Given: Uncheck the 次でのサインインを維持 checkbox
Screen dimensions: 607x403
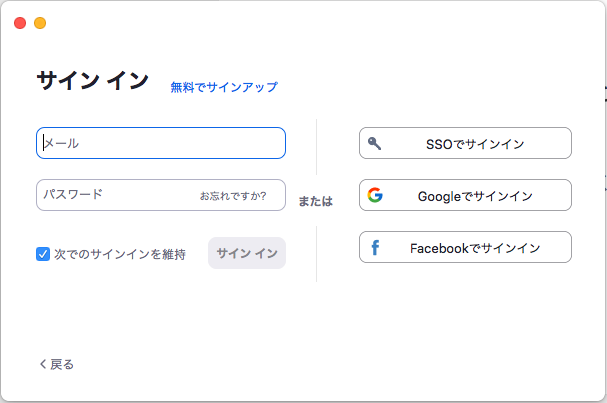Looking at the screenshot, I should point(43,254).
